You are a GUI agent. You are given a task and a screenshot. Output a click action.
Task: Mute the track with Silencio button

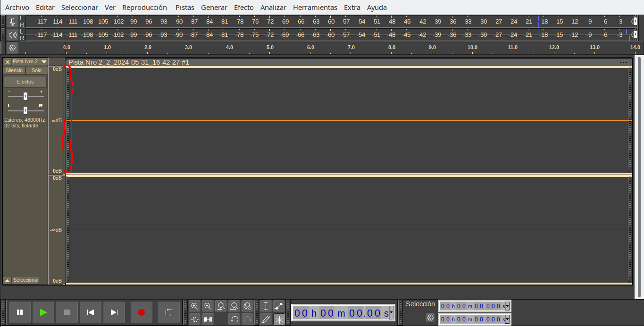click(14, 70)
